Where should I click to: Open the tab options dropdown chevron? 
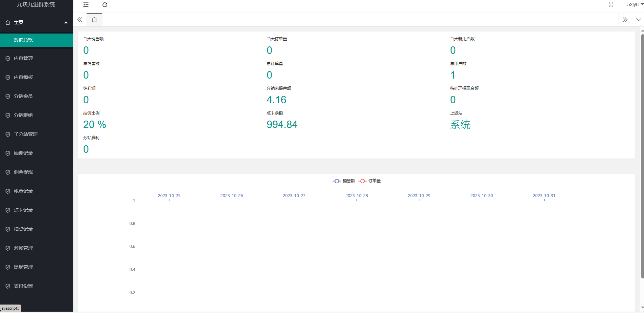click(638, 20)
